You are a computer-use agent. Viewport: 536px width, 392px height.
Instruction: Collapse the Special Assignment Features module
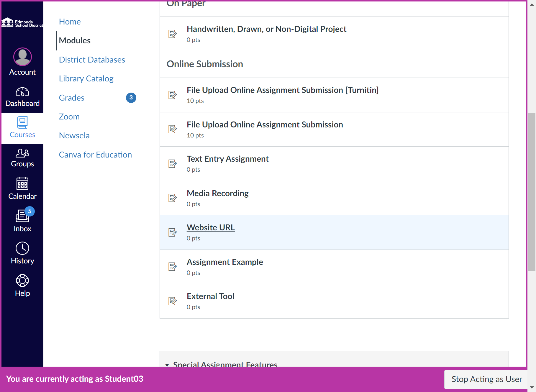point(167,365)
